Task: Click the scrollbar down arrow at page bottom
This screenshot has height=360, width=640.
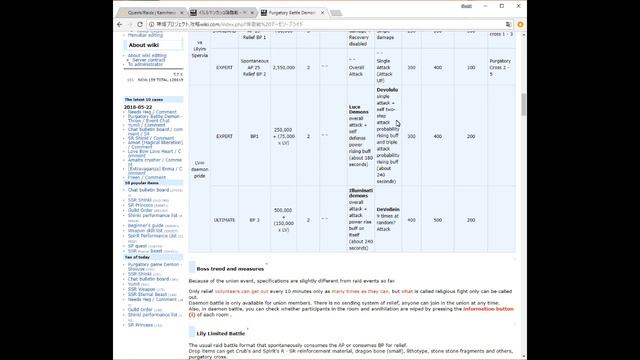Action: (524, 356)
